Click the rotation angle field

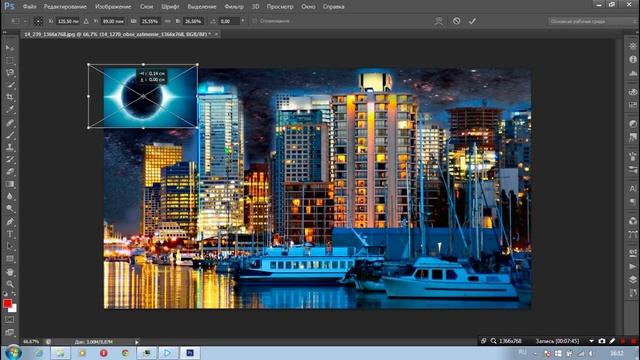coord(229,21)
